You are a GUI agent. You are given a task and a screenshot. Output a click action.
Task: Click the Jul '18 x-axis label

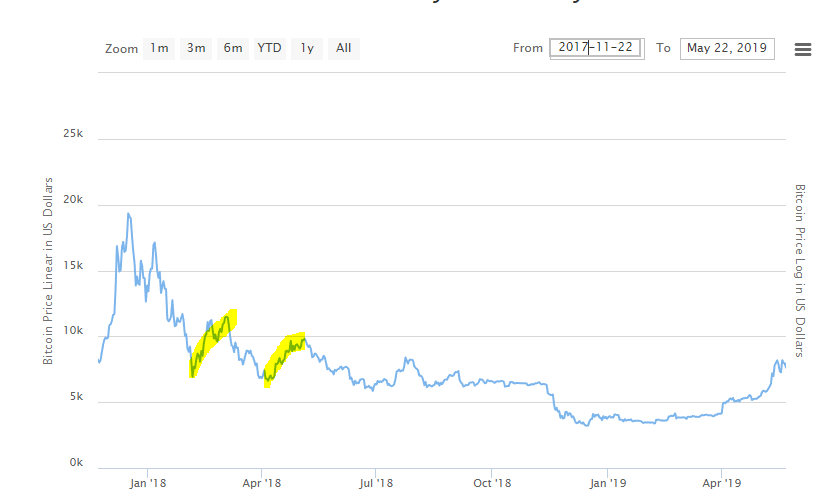pyautogui.click(x=376, y=483)
